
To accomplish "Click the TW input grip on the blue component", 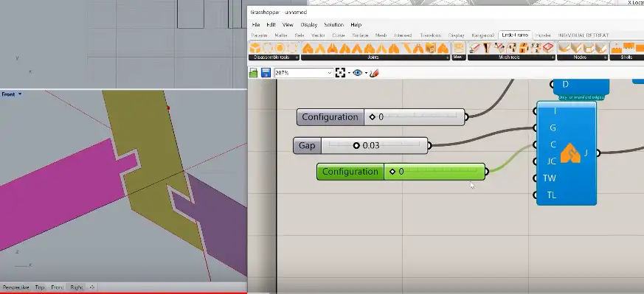I will pos(535,178).
